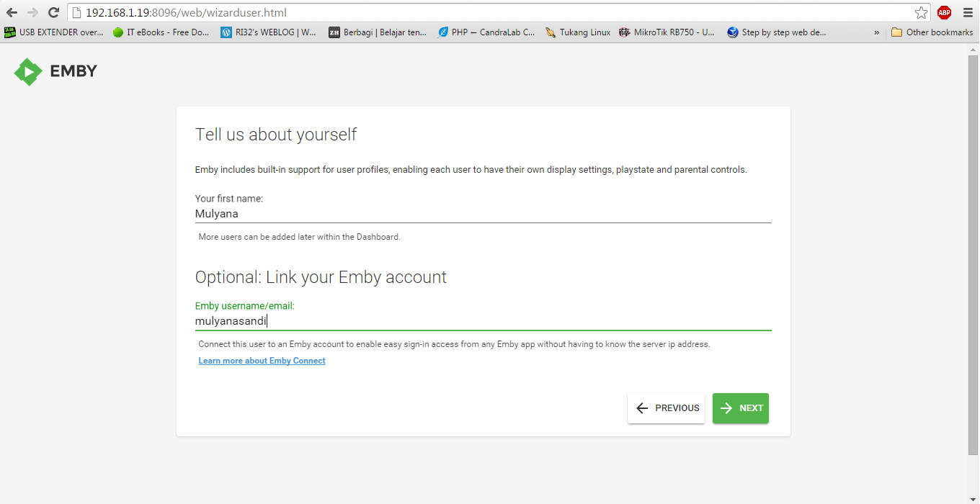Click the Emby logo
This screenshot has height=504, width=980.
55,71
